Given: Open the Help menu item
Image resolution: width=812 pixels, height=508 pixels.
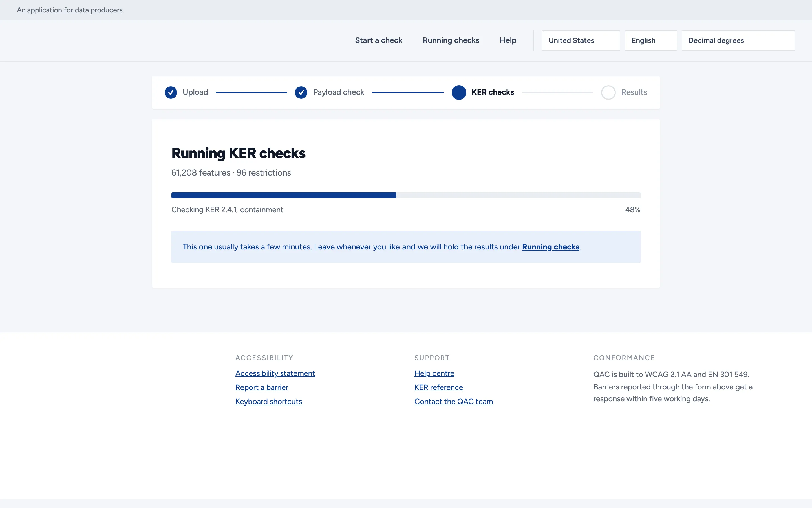Looking at the screenshot, I should pos(508,40).
